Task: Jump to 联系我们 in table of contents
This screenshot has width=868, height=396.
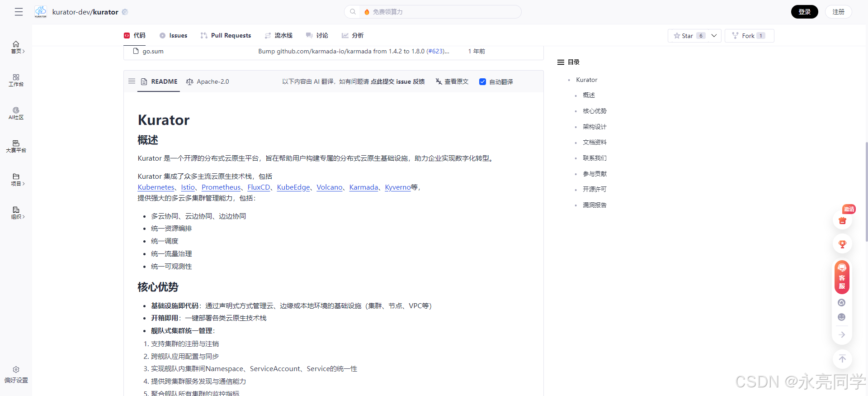Action: [594, 158]
